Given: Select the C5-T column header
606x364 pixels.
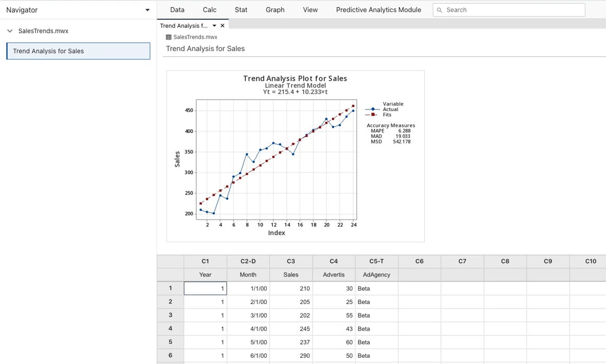Looking at the screenshot, I should click(x=376, y=261).
